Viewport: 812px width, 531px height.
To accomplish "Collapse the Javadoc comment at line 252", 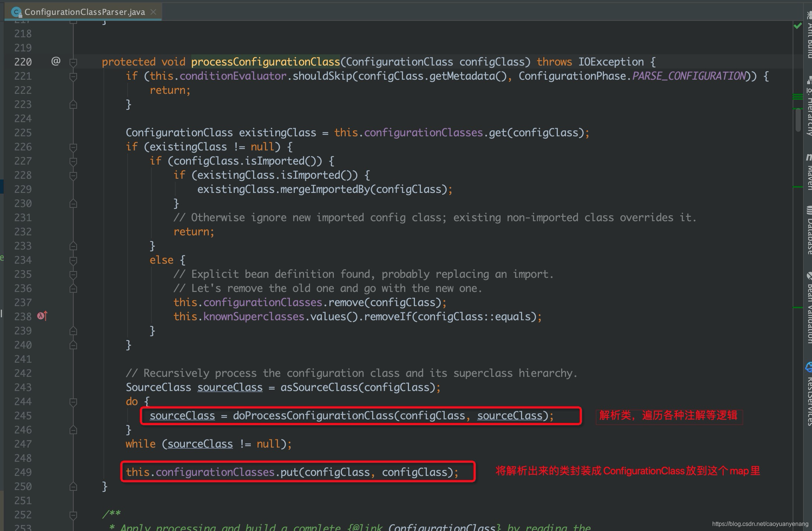I will pyautogui.click(x=73, y=515).
